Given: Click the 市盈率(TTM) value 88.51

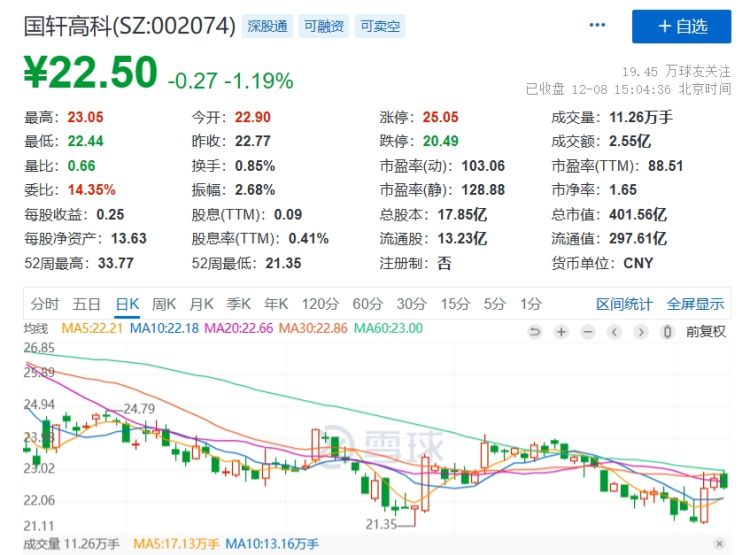Looking at the screenshot, I should point(665,166).
